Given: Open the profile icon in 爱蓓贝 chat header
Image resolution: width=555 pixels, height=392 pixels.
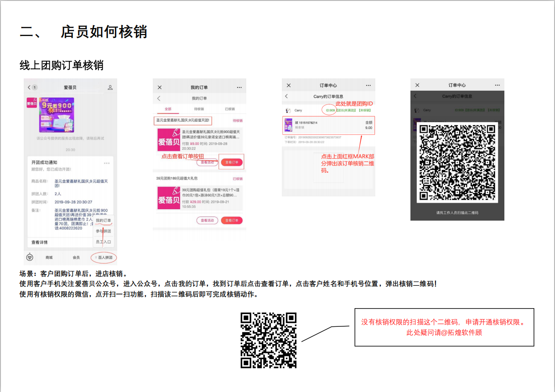Looking at the screenshot, I should pyautogui.click(x=110, y=88).
